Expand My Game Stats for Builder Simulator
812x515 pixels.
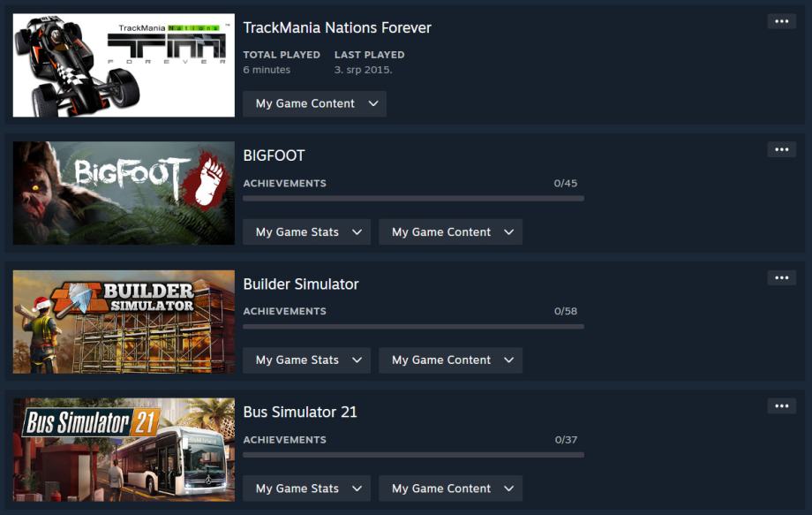click(306, 360)
